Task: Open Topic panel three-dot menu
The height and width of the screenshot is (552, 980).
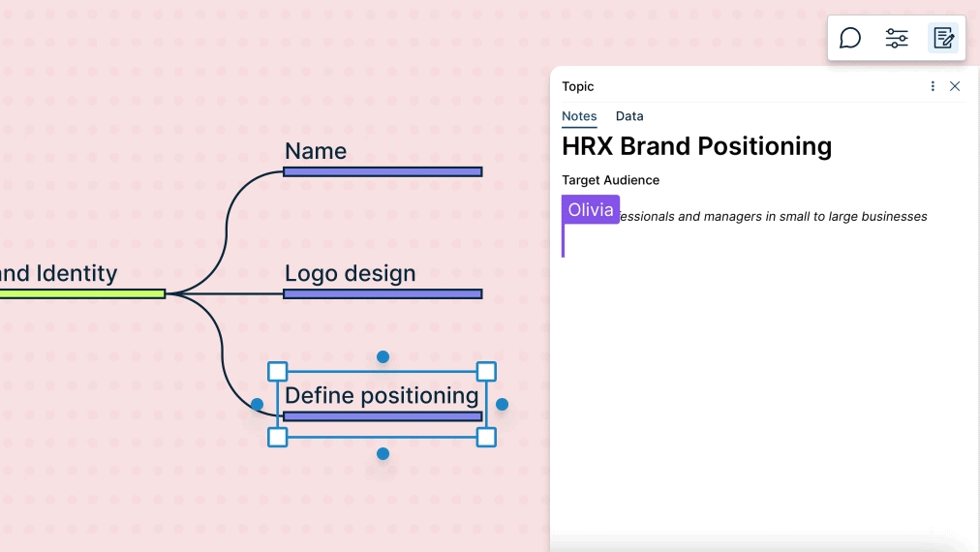Action: (933, 86)
